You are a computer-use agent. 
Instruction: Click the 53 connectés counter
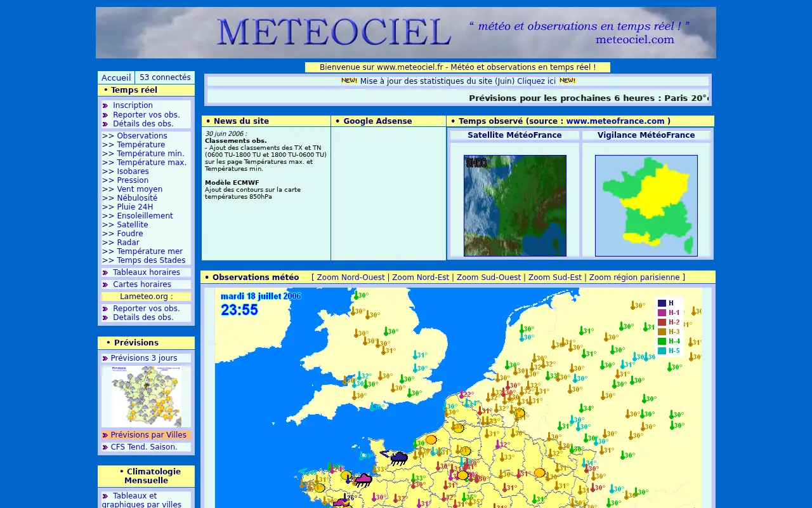pos(165,77)
